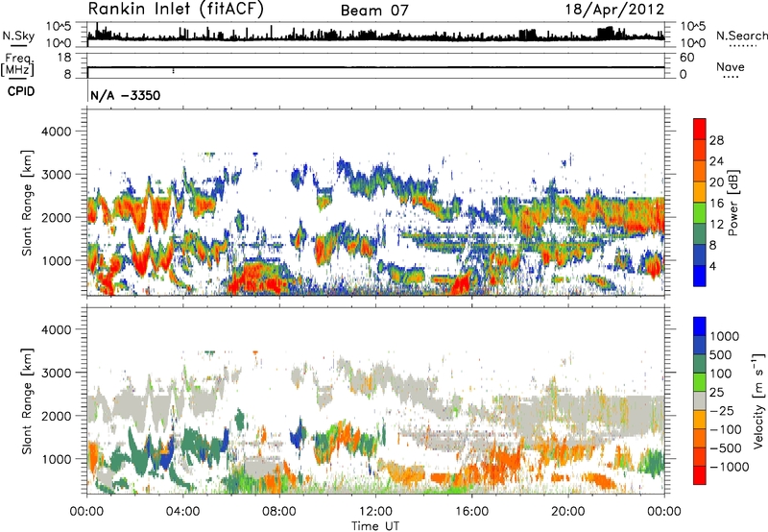Click the '12' tick on Power colorbar
Image resolution: width=768 pixels, height=532 pixels.
tap(716, 225)
